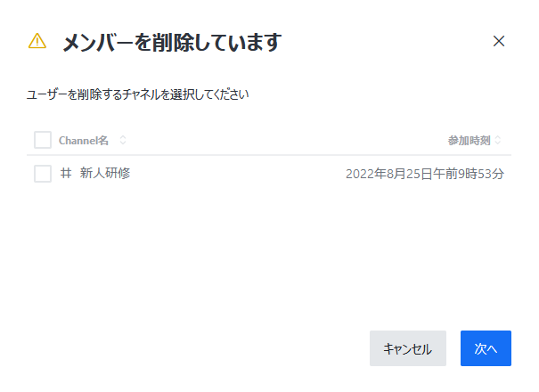Click the header divider line under Channel名
The width and height of the screenshot is (539, 392).
pos(269,155)
